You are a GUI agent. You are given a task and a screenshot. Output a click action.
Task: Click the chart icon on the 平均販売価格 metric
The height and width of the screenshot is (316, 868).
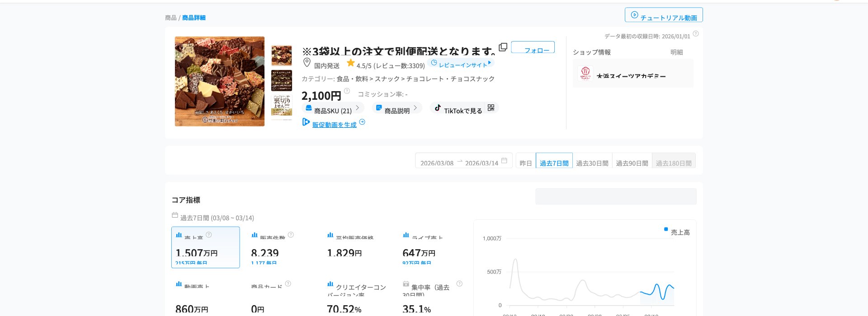(x=330, y=235)
